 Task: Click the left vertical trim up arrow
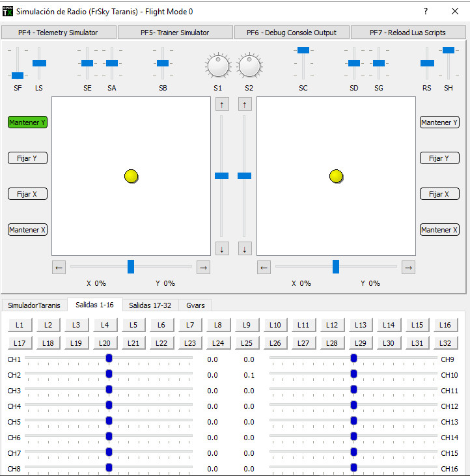[x=222, y=104]
